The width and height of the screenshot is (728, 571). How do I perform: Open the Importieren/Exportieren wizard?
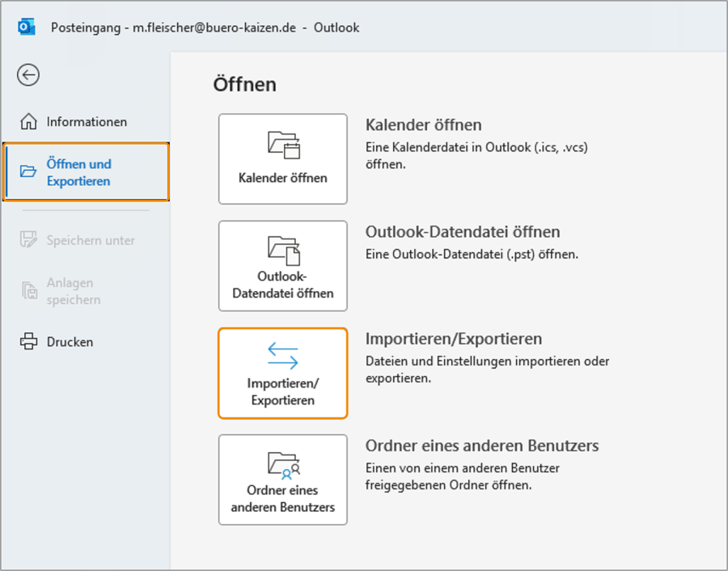282,374
